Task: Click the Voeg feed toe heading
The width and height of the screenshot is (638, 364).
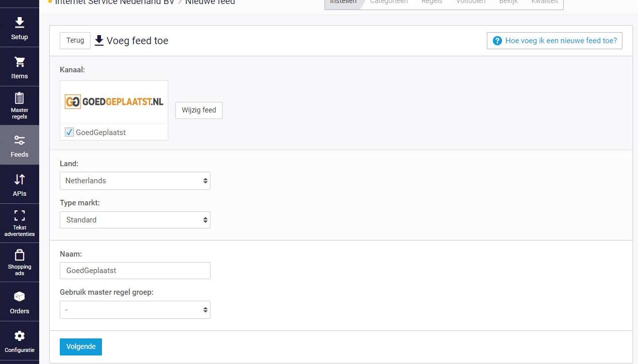Action: coord(137,41)
